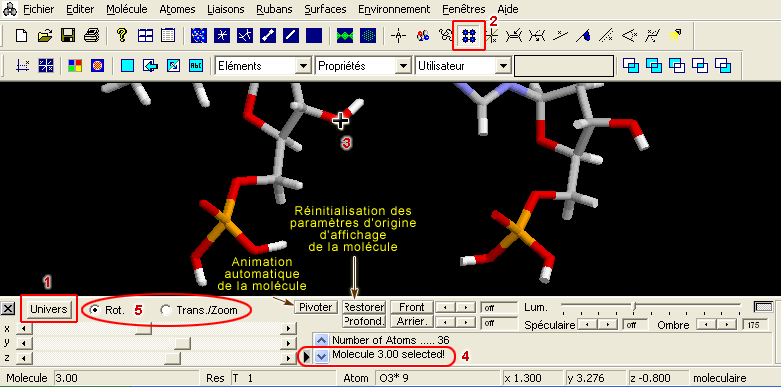Viewport: 781px width, 387px height.
Task: Click the list sheet icon in toolbar
Action: [x=168, y=35]
